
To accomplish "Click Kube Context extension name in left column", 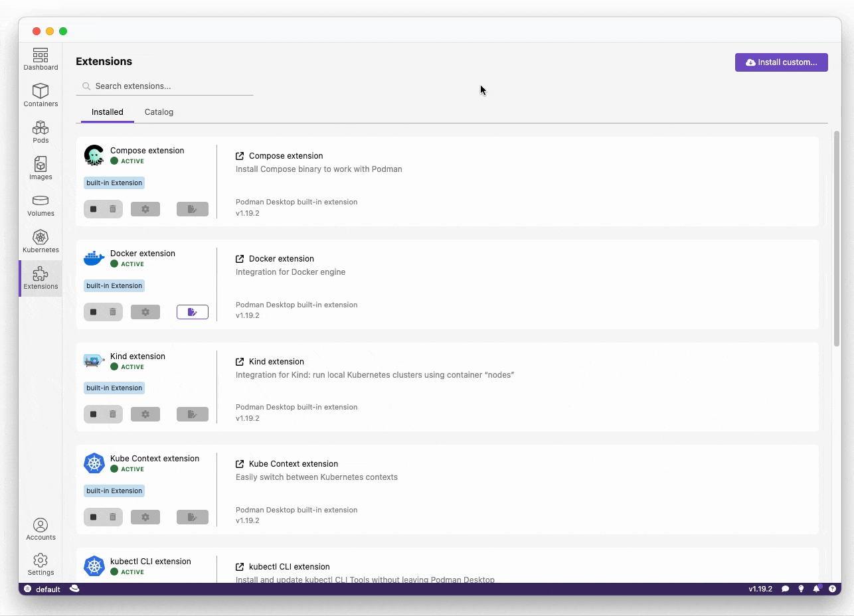I will 155,459.
